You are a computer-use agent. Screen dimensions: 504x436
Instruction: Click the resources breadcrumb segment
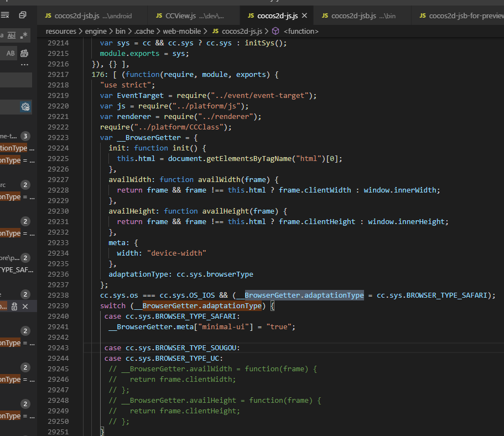61,32
